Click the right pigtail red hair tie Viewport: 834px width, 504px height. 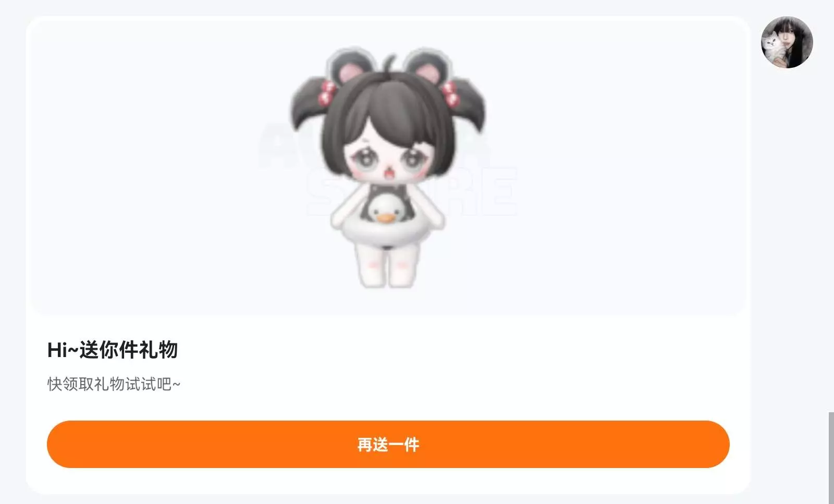point(449,94)
